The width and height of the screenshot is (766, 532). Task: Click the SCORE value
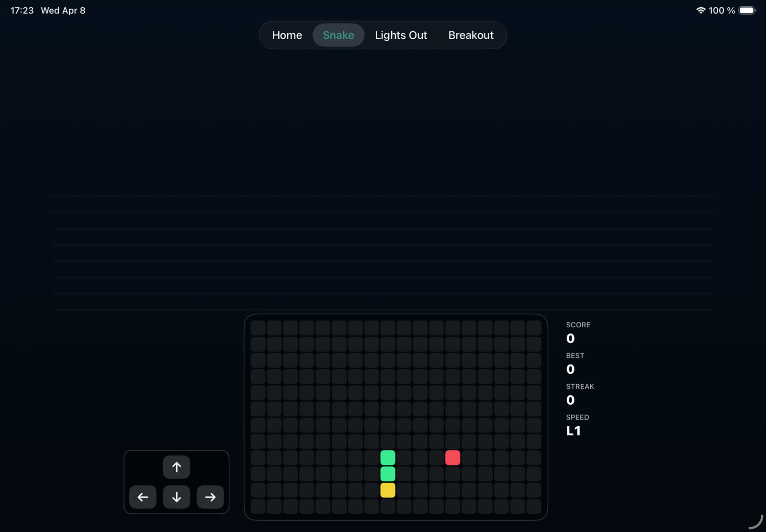tap(570, 339)
